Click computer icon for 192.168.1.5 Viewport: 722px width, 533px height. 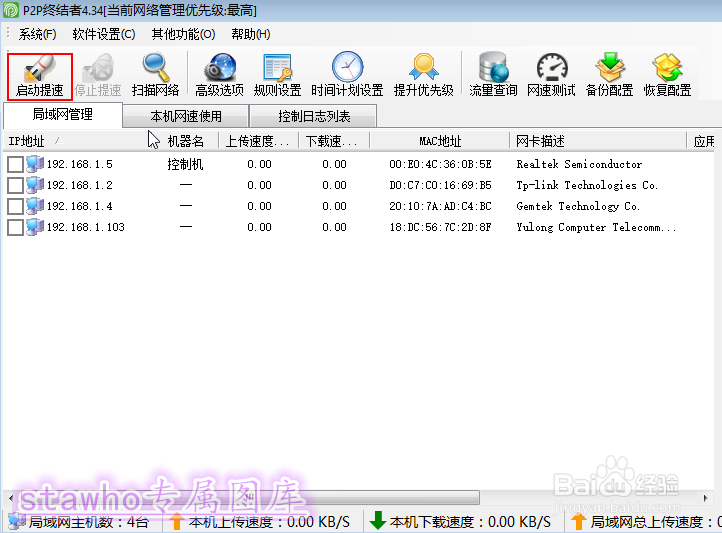click(35, 164)
